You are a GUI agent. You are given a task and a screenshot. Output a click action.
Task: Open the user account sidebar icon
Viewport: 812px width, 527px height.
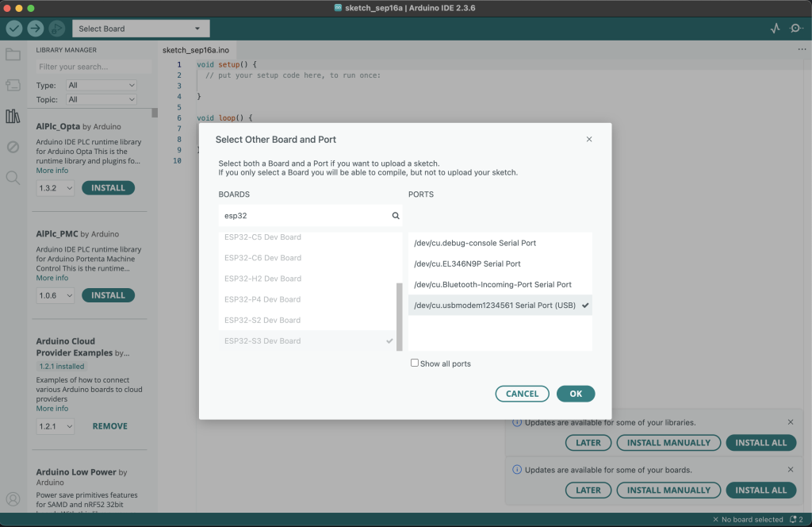13,499
